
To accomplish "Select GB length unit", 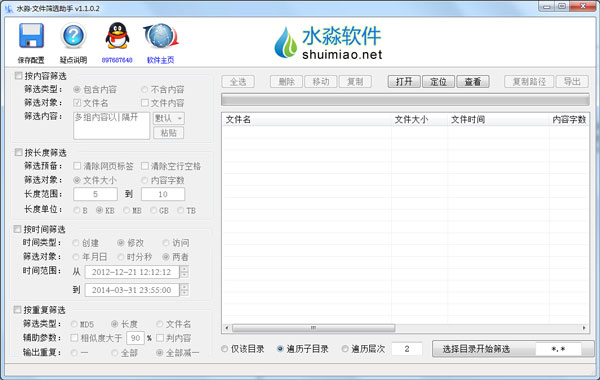I will point(153,210).
